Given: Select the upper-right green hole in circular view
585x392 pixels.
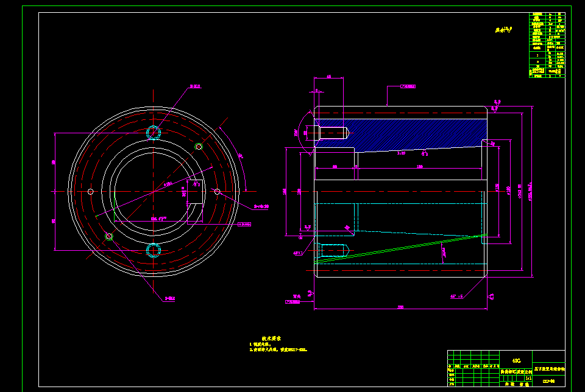Looking at the screenshot, I should [x=199, y=147].
